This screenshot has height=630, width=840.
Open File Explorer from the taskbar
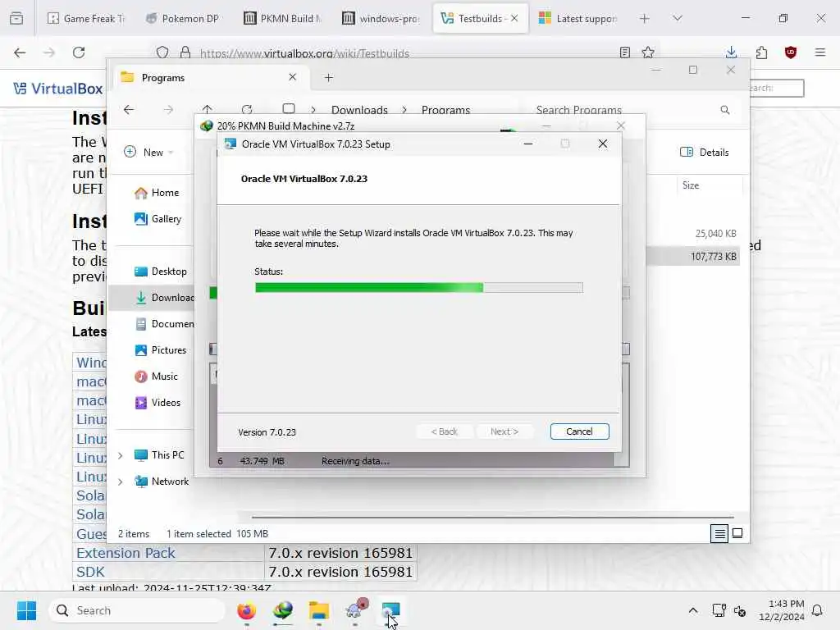pyautogui.click(x=319, y=610)
